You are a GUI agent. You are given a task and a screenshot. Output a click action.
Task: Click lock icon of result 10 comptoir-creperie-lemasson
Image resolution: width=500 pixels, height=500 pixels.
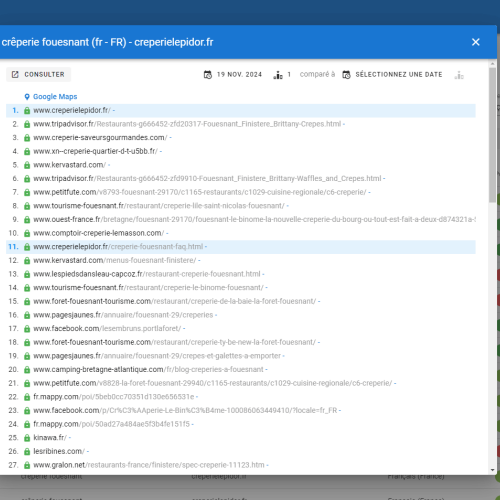[27, 234]
